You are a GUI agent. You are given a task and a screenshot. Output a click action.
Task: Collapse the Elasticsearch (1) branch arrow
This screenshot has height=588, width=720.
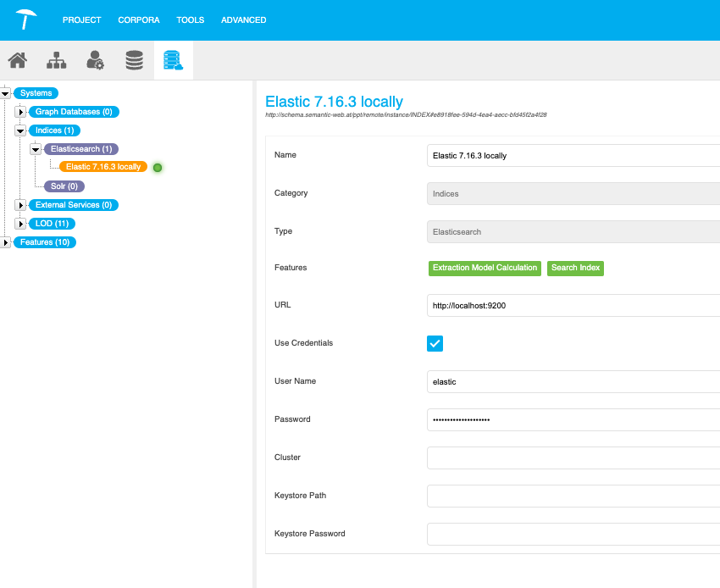coord(35,148)
